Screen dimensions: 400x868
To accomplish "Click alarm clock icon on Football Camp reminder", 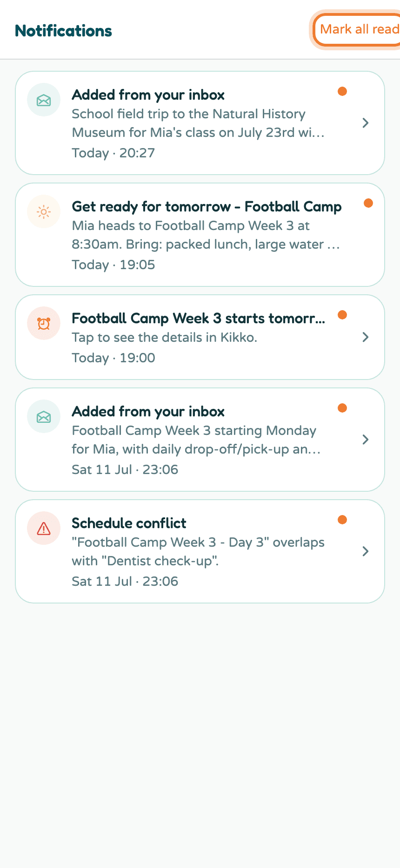I will [x=44, y=323].
